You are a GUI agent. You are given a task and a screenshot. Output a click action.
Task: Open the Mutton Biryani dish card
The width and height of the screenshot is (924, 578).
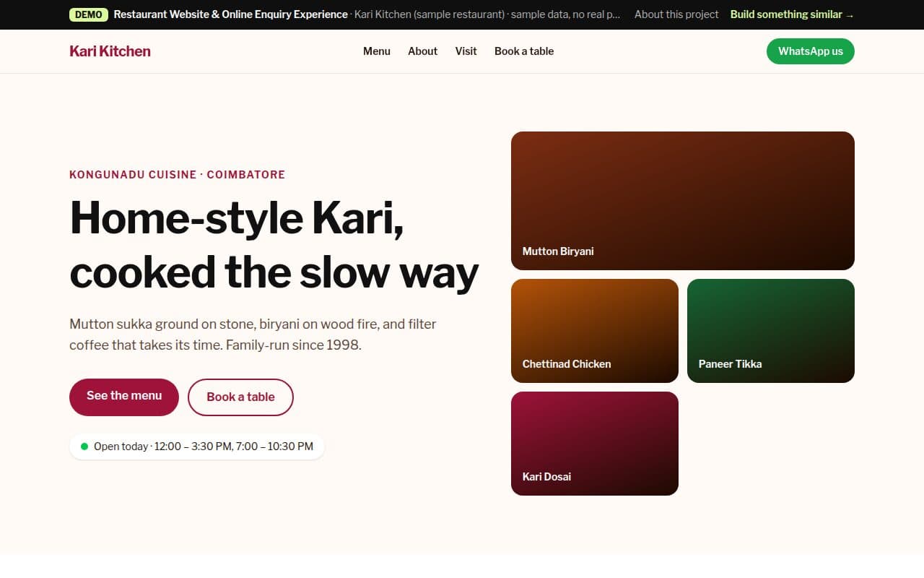click(683, 201)
